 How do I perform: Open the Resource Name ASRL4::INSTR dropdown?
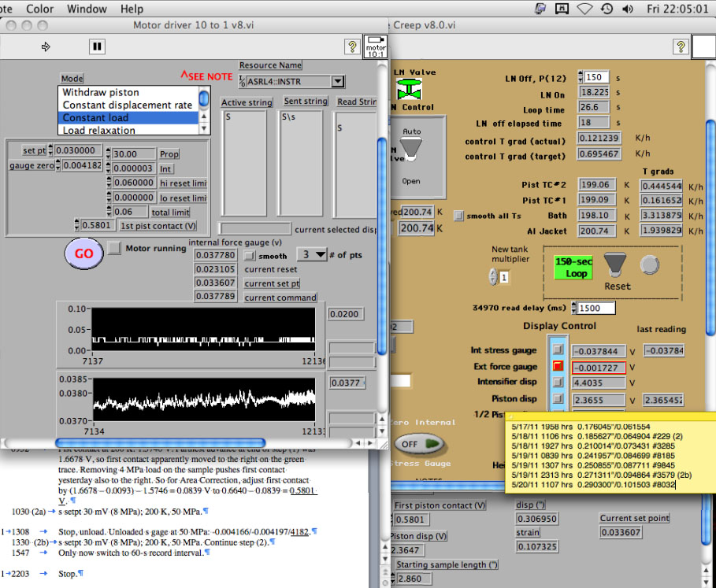point(337,81)
